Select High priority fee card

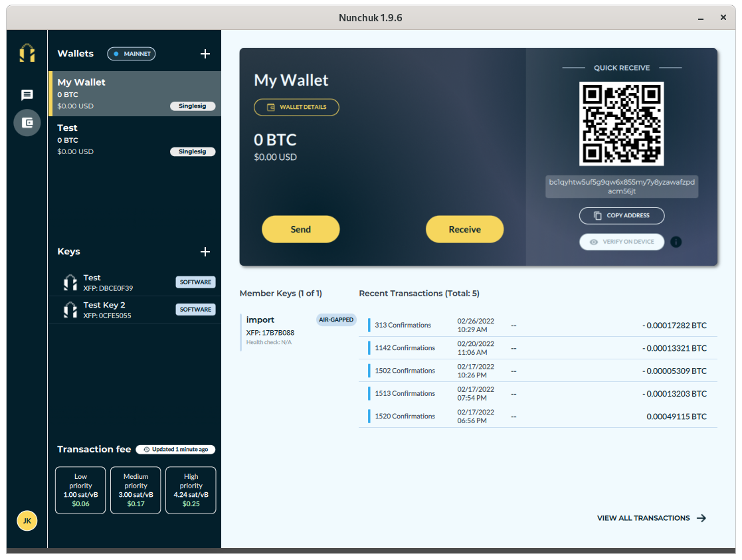pos(191,490)
